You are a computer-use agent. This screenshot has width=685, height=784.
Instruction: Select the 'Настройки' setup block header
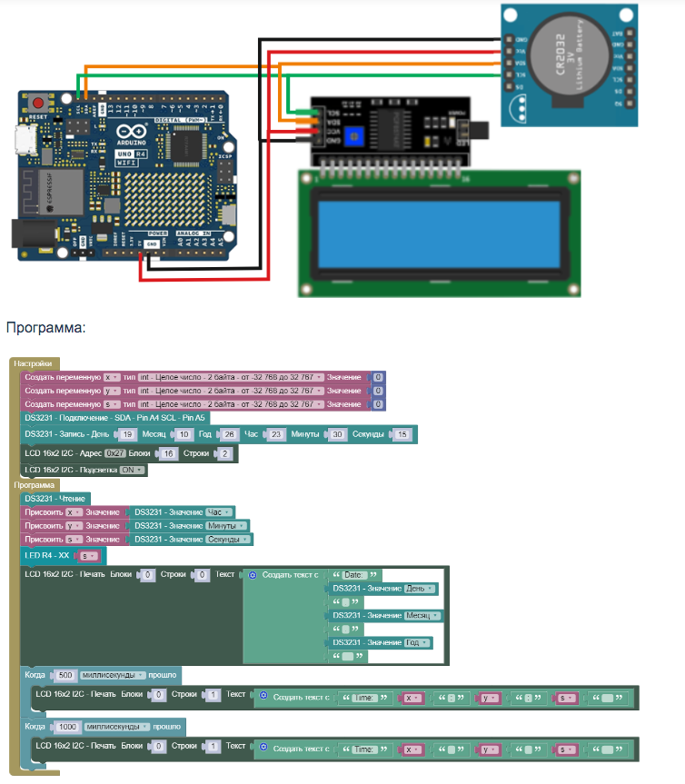click(x=33, y=363)
